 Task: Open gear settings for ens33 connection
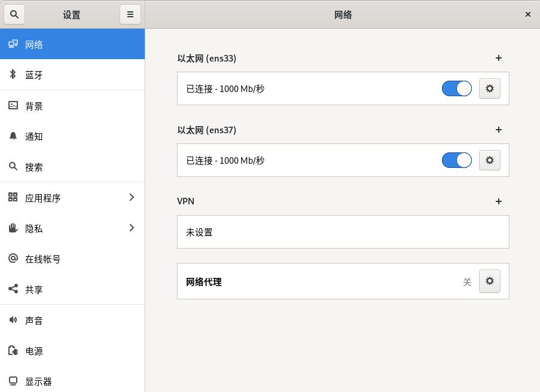490,88
